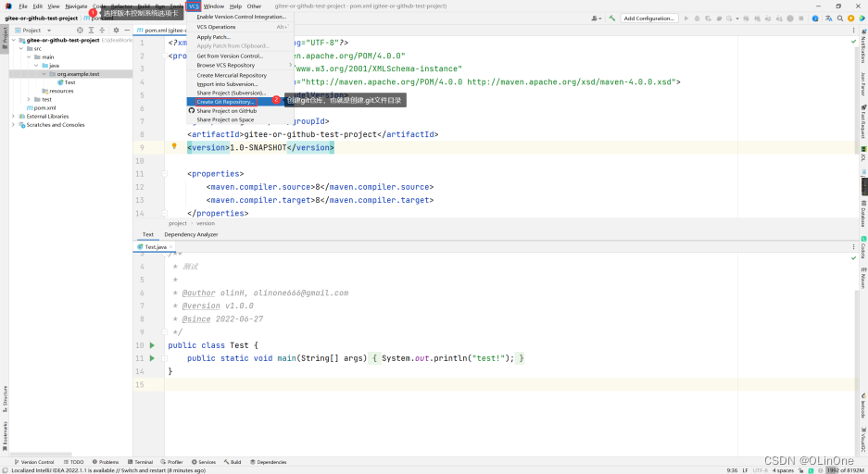Click the Translate icon in top toolbar
868x474 pixels.
tap(829, 19)
